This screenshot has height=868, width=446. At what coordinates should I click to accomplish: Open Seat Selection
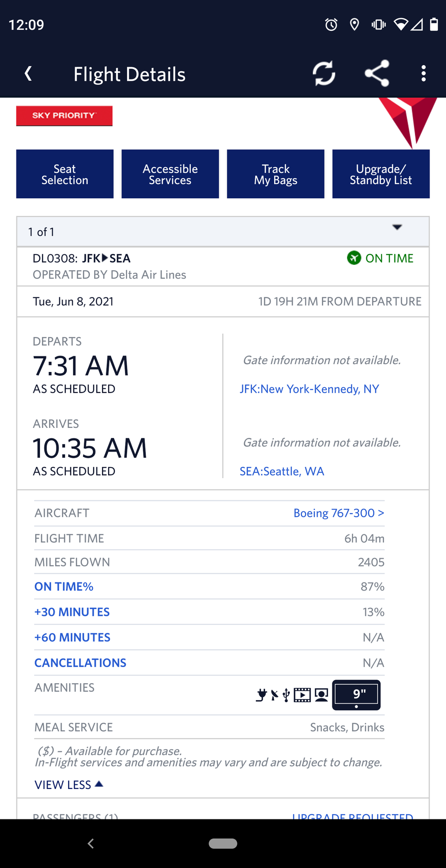65,174
